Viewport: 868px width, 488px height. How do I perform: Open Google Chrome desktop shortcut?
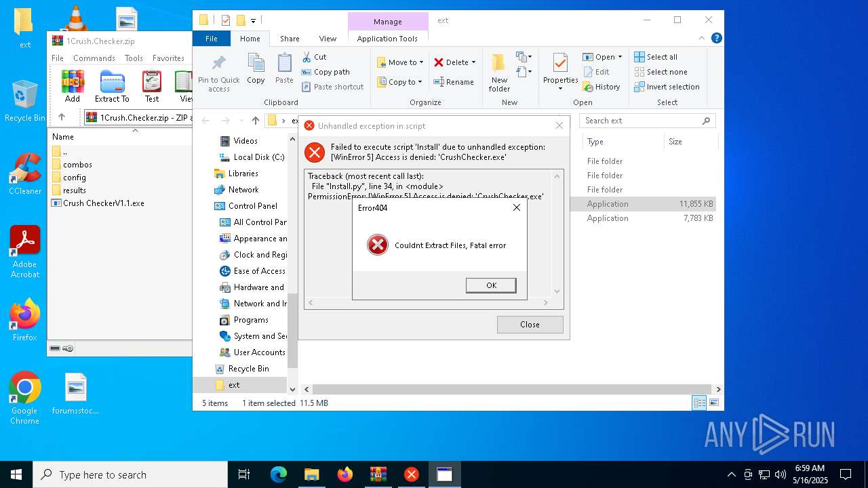pyautogui.click(x=25, y=399)
